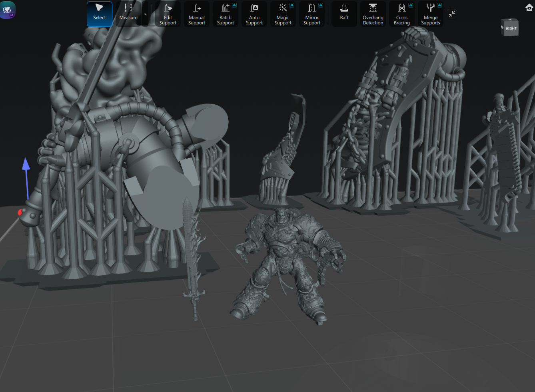
Task: Select the red axis handle on the gizmo
Action: pyautogui.click(x=20, y=212)
